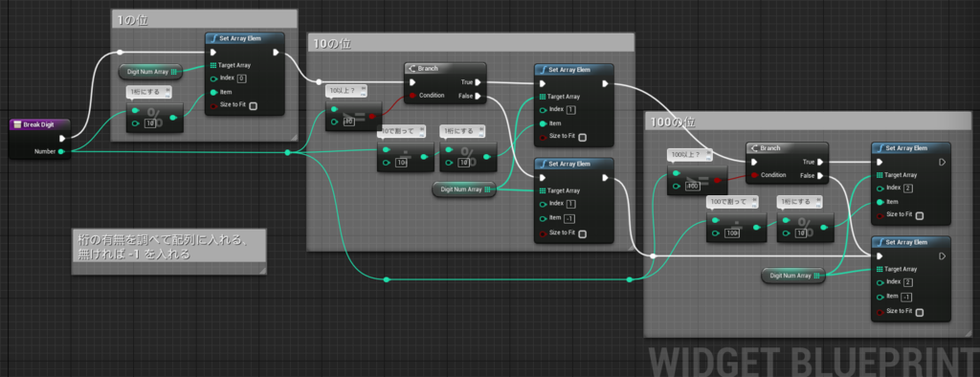Image resolution: width=980 pixels, height=377 pixels.
Task: Click the False exec pin on the 10の位 Branch
Action: point(478,96)
